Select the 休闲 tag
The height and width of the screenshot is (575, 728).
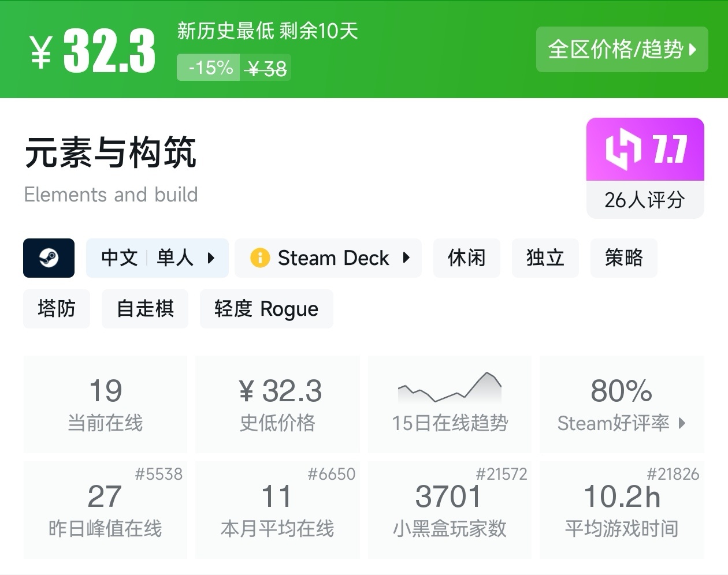click(x=466, y=257)
